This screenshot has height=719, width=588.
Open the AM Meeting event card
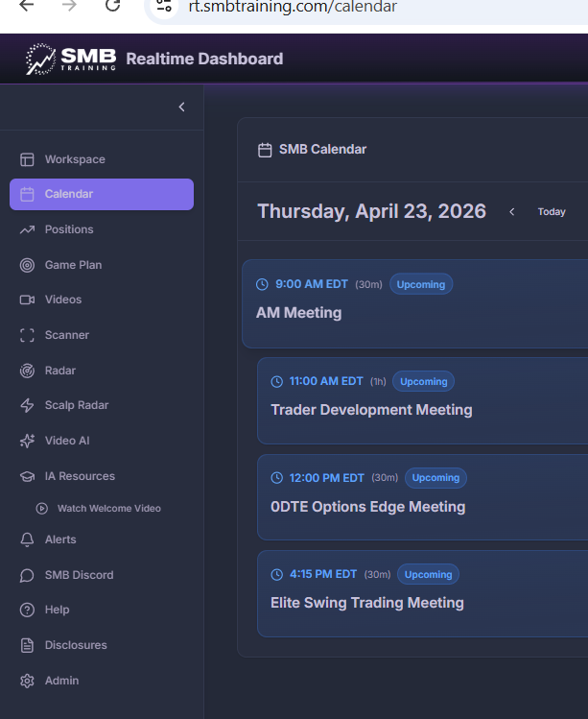click(x=414, y=303)
